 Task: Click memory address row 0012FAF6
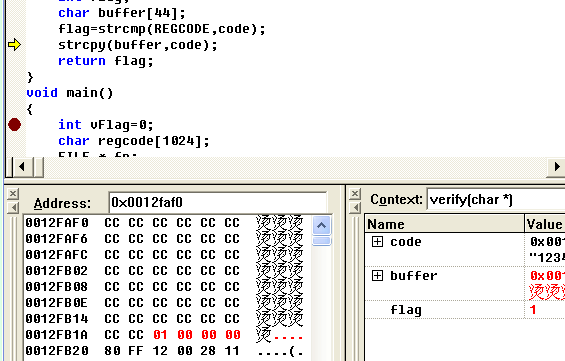(x=164, y=239)
